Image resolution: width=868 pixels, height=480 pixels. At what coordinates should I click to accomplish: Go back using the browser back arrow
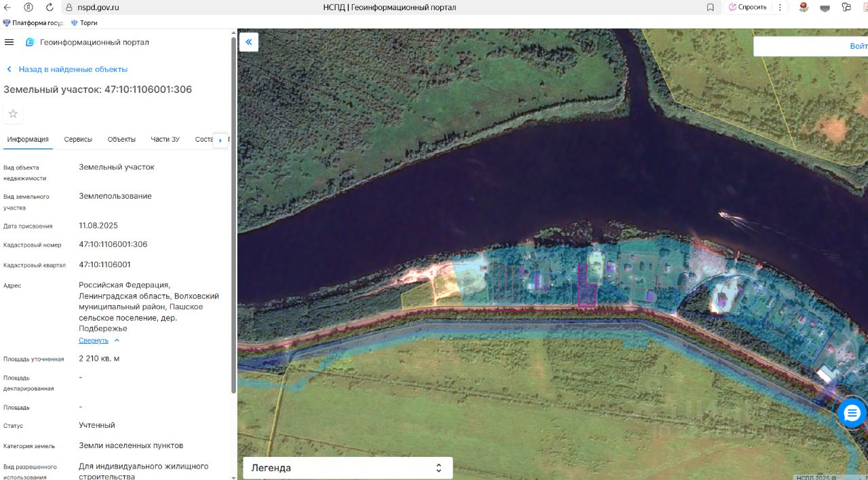click(7, 7)
